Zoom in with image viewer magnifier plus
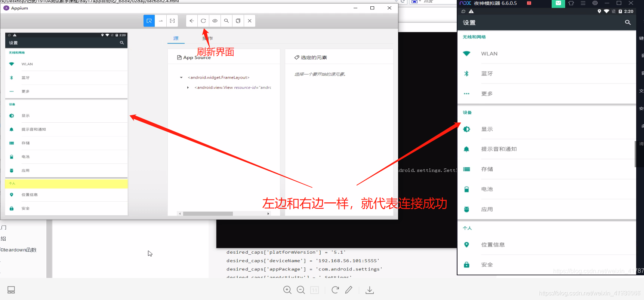 click(x=287, y=290)
